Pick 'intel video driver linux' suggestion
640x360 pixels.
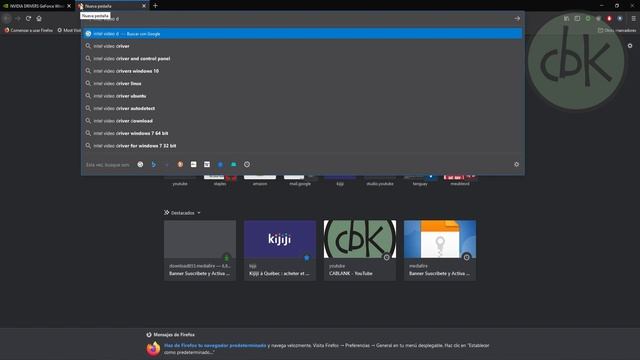pyautogui.click(x=302, y=84)
